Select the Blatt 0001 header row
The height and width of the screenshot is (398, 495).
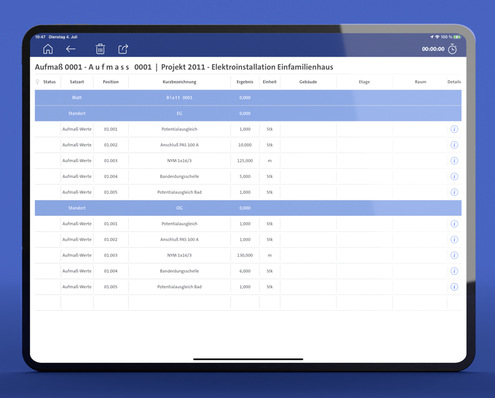(248, 98)
